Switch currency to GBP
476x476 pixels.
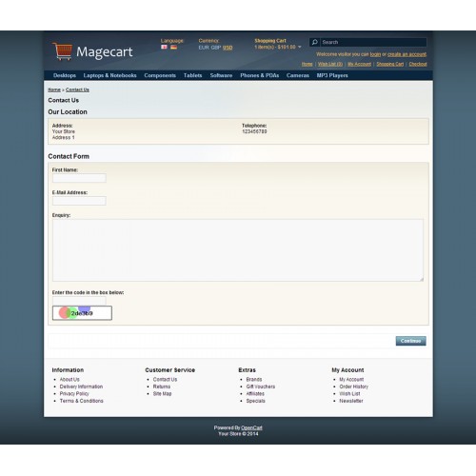[216, 48]
